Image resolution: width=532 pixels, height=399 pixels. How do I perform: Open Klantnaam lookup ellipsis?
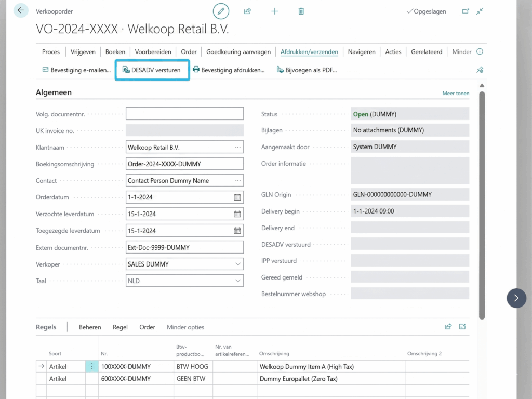[x=238, y=148]
